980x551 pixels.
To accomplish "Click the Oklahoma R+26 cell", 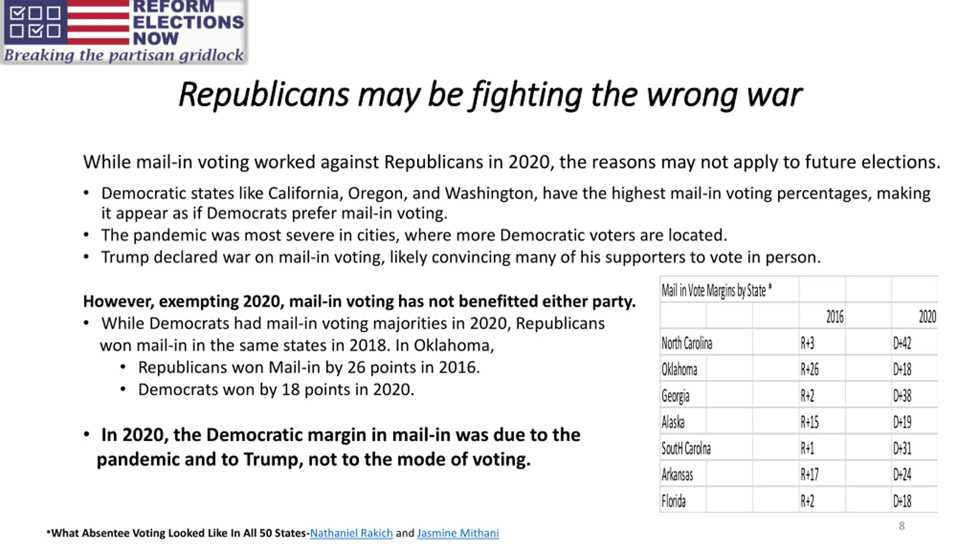I will (x=822, y=369).
